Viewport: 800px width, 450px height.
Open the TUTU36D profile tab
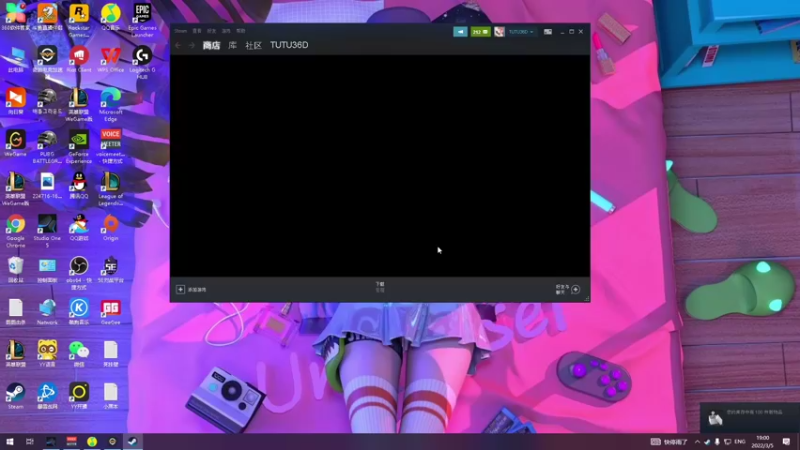tap(289, 45)
